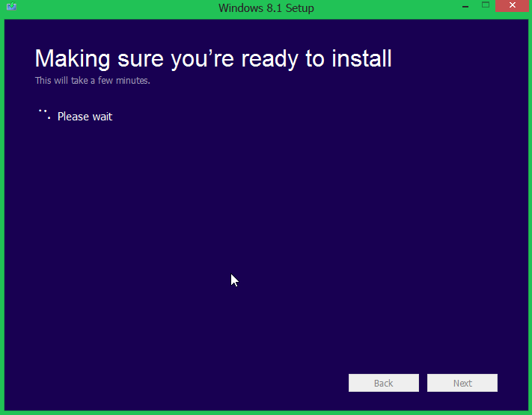
Task: Click the Next button
Action: [x=462, y=383]
